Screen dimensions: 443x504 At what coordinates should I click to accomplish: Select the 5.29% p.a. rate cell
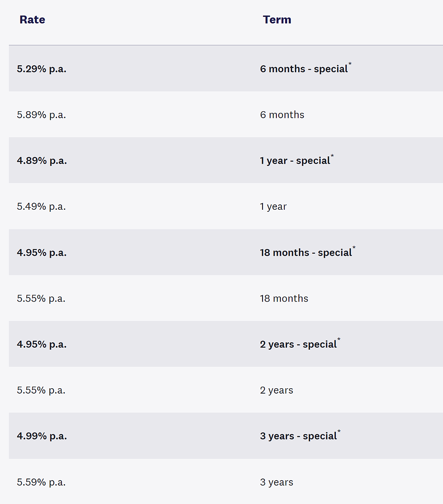pyautogui.click(x=41, y=69)
